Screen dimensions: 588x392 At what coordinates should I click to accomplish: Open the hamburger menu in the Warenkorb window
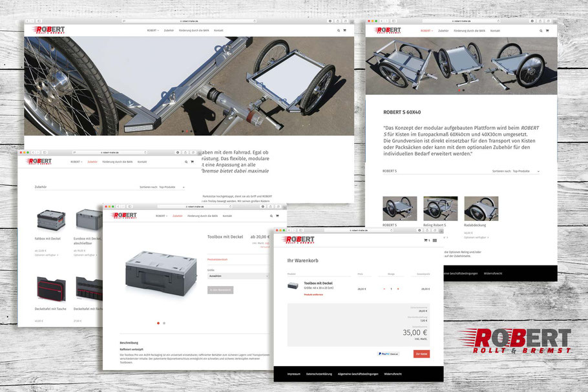435,241
